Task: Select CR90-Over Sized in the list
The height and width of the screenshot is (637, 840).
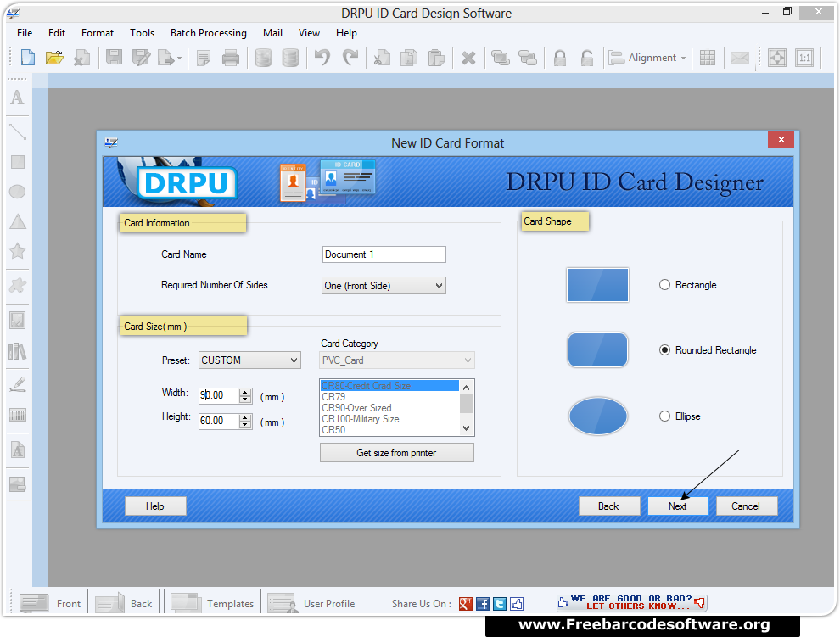Action: 389,408
